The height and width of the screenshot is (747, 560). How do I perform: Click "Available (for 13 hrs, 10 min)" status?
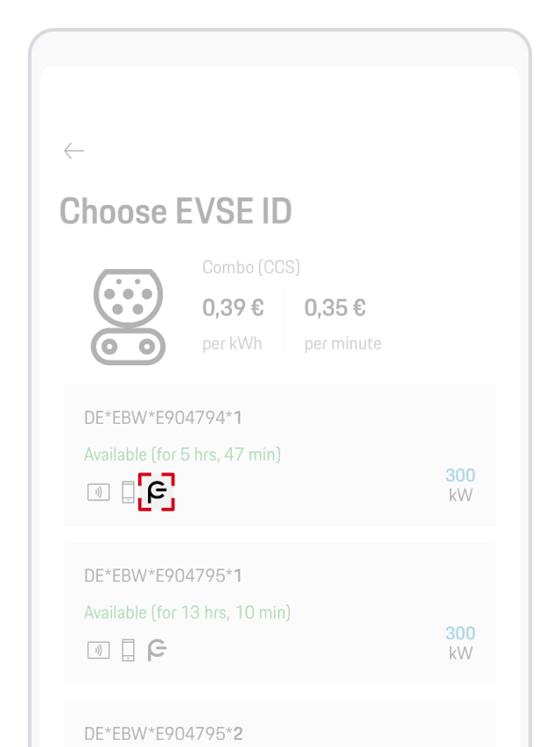tap(187, 612)
